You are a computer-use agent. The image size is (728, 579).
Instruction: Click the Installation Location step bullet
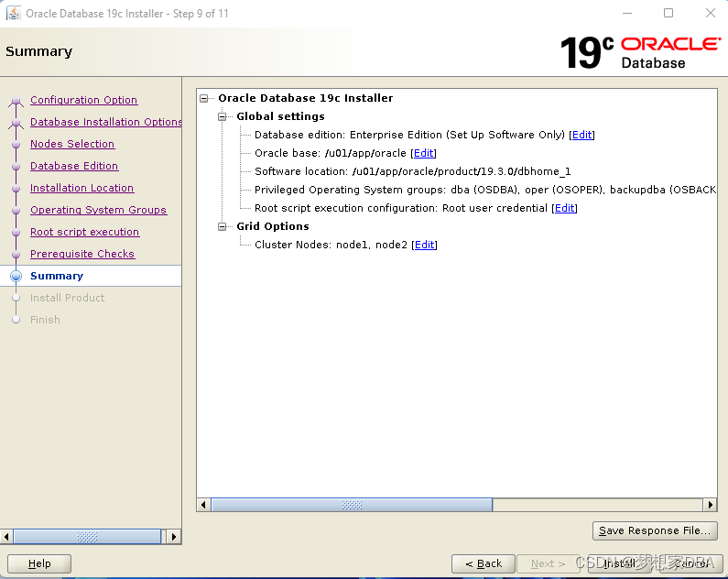click(16, 189)
